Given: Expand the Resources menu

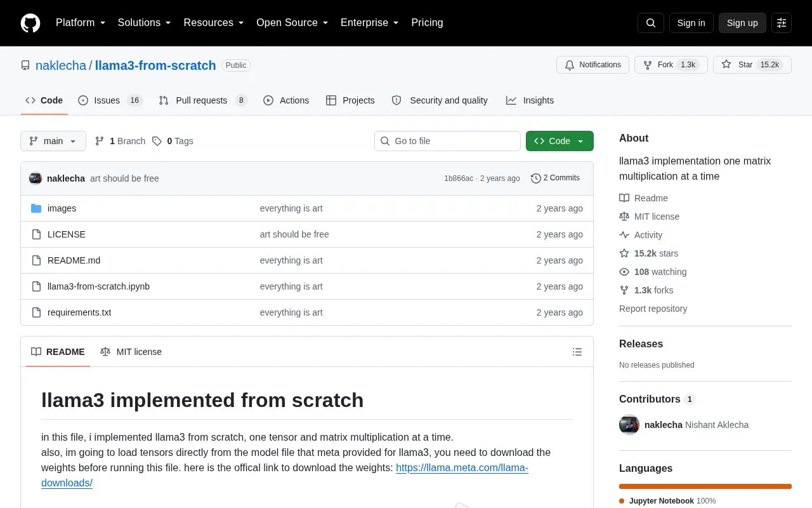Looking at the screenshot, I should click(214, 23).
